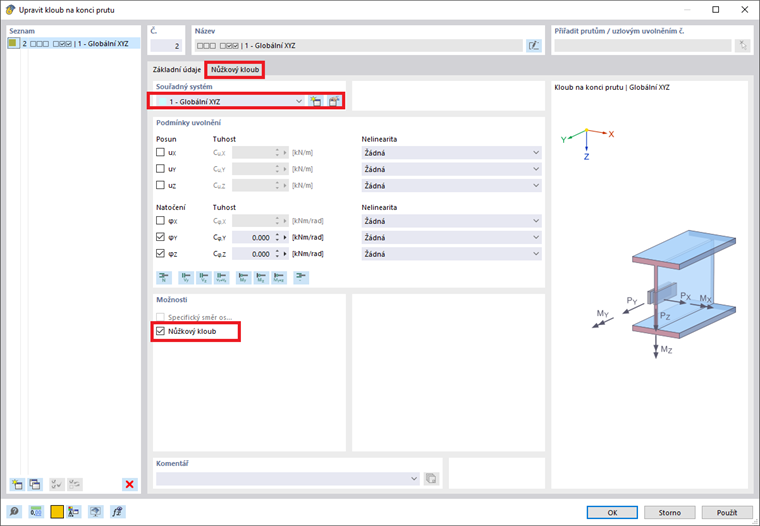Toggle the uX translation checkbox

tap(160, 152)
